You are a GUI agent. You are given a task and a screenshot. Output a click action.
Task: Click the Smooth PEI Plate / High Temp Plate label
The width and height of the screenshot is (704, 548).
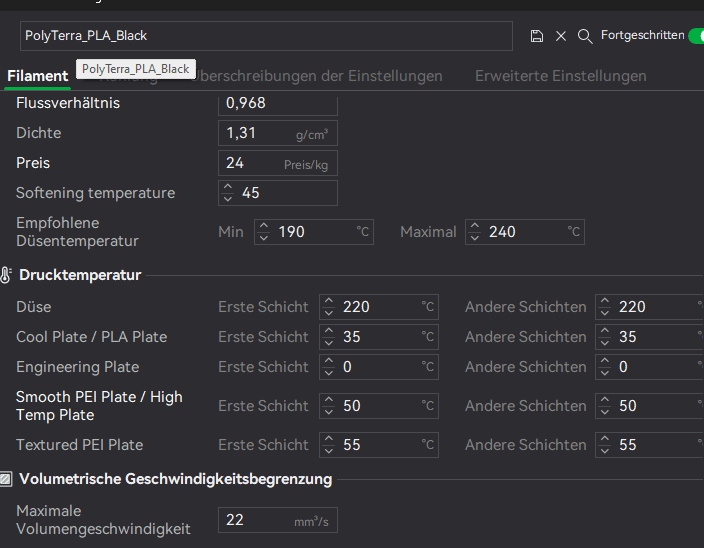pos(99,406)
